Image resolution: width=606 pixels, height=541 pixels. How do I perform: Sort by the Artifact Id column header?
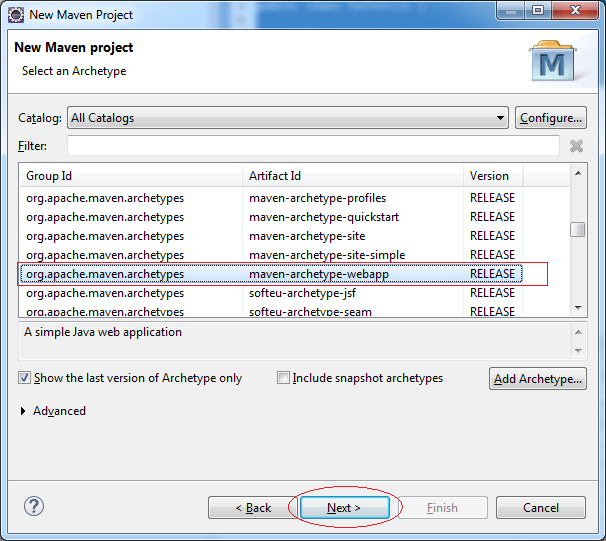pos(353,176)
